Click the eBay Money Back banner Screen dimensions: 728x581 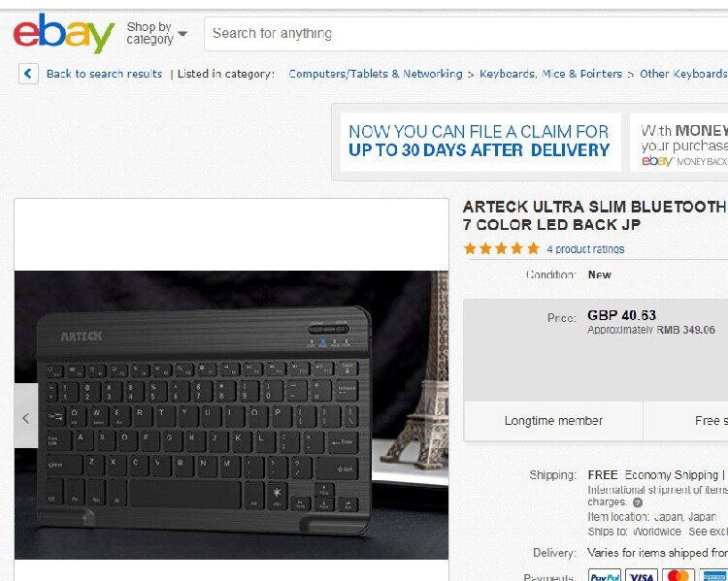pyautogui.click(x=679, y=142)
